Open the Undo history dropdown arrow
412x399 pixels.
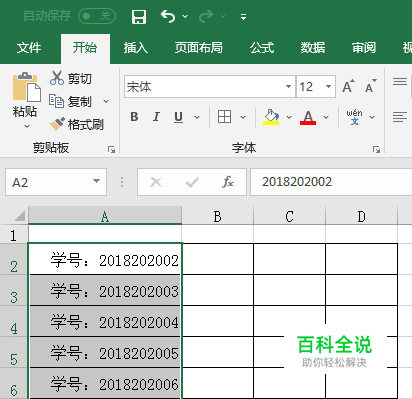[185, 16]
